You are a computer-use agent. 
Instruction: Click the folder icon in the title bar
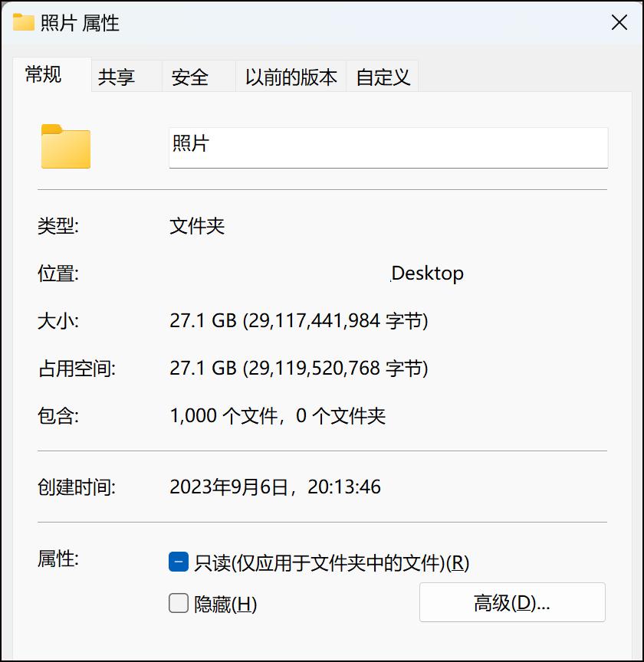coord(23,23)
